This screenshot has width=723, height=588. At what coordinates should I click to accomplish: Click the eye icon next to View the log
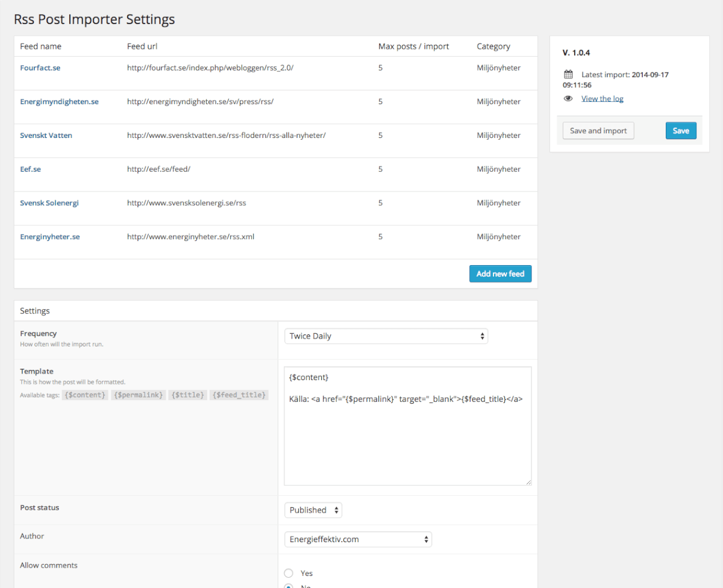568,98
